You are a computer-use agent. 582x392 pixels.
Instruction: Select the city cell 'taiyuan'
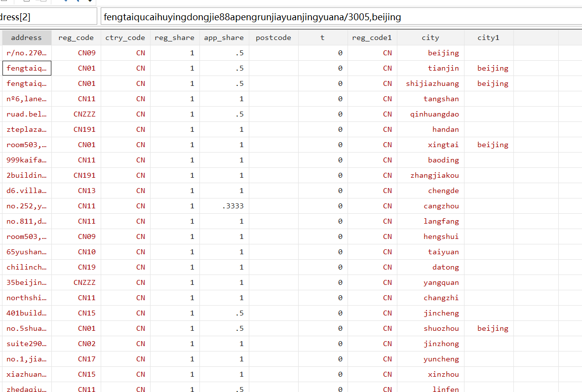coord(430,252)
